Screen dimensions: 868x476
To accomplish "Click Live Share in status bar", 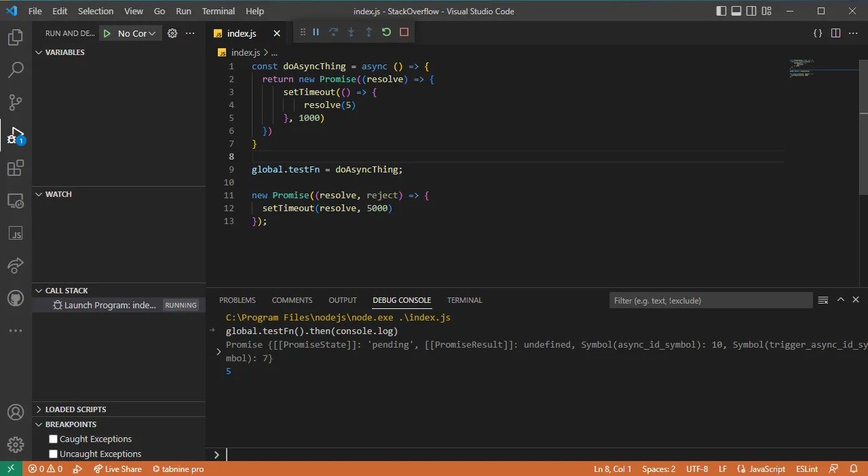I will coord(117,469).
